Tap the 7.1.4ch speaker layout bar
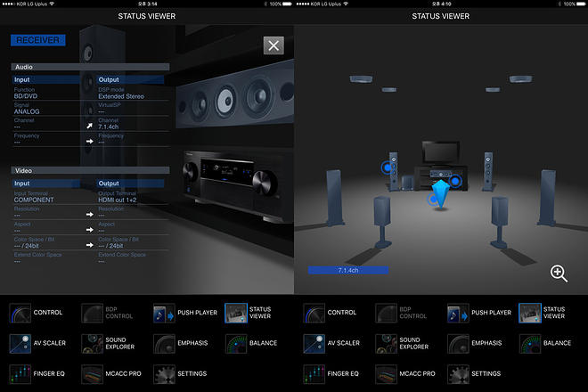This screenshot has width=588, height=392. [348, 270]
